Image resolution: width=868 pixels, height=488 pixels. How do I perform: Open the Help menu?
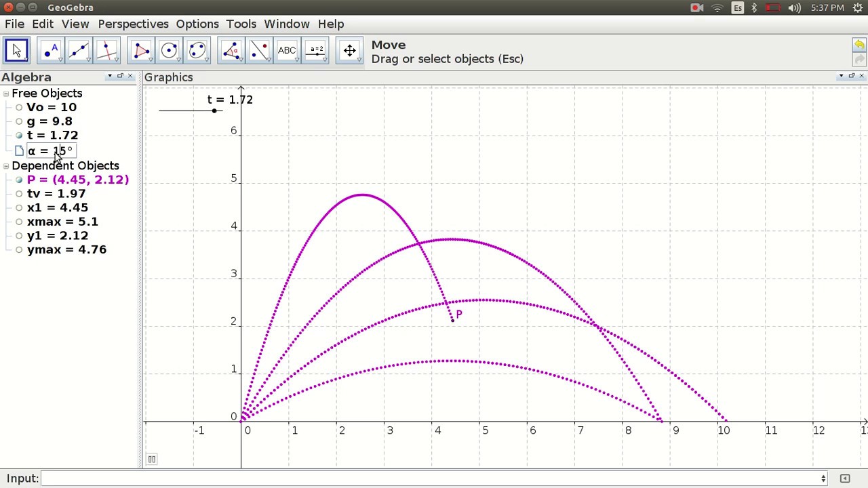[331, 24]
